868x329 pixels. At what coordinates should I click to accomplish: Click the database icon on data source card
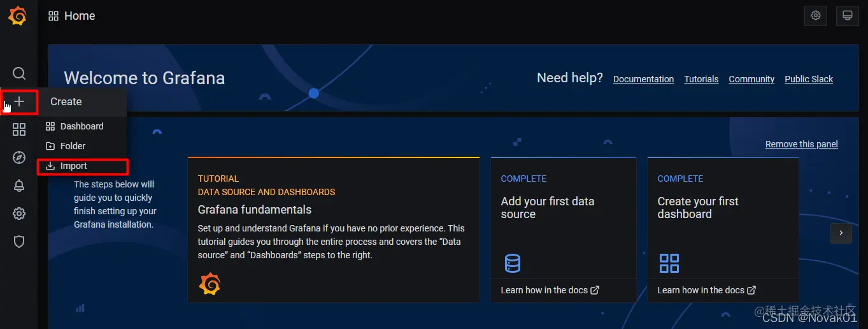[512, 263]
